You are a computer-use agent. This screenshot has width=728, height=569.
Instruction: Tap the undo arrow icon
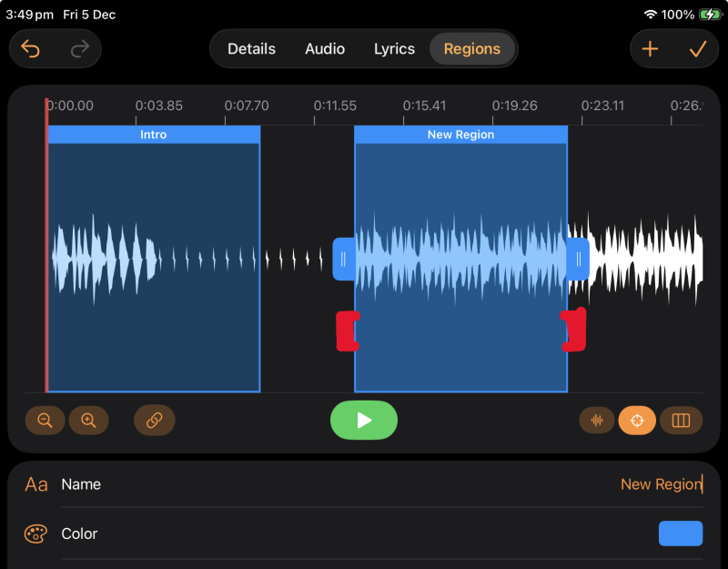pos(32,49)
